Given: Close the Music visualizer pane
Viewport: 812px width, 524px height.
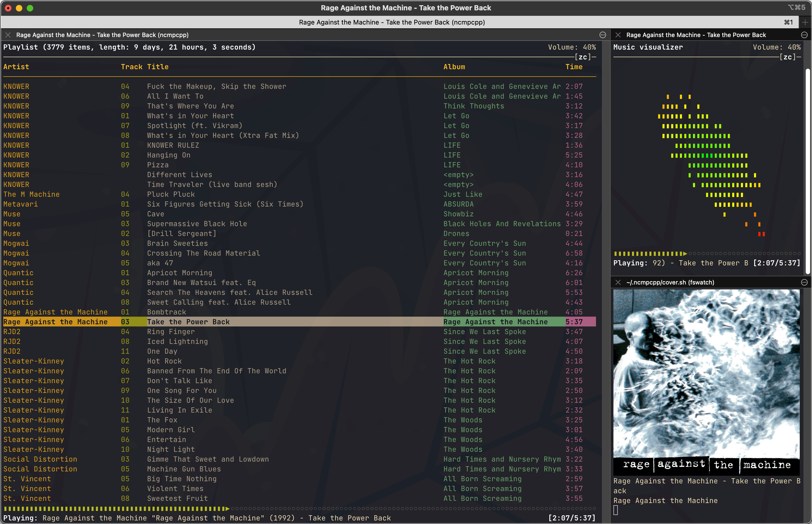Looking at the screenshot, I should (x=618, y=35).
